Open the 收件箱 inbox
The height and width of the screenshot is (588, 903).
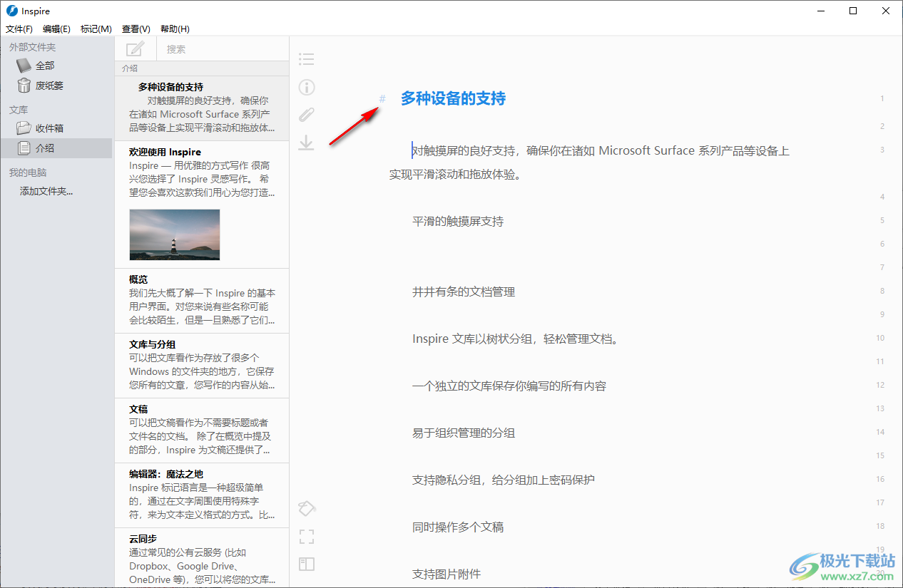49,128
